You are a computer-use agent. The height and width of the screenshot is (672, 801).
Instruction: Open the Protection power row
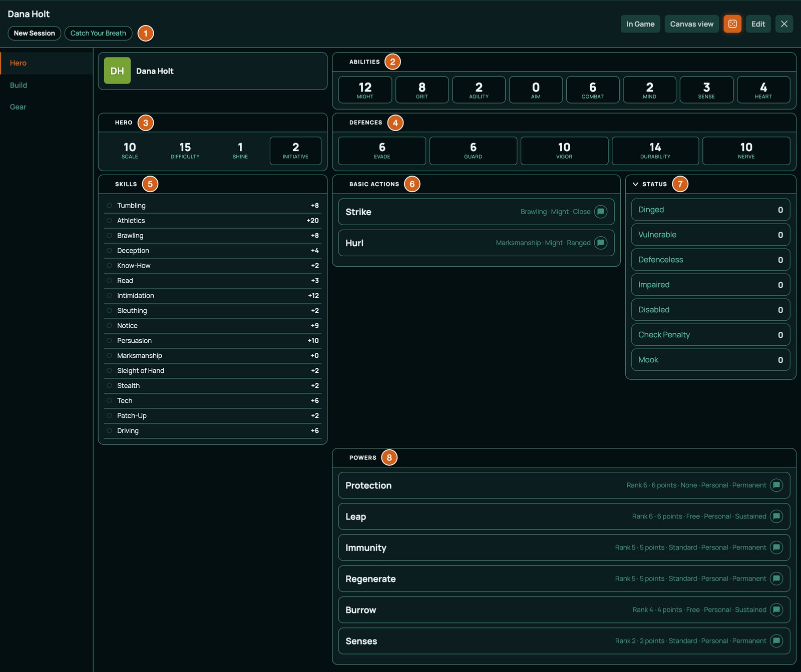click(564, 485)
